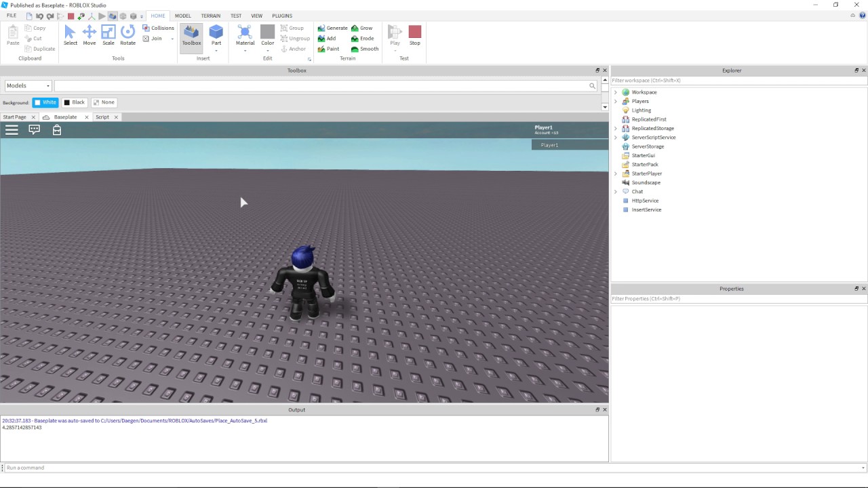Select the terrain Add tool
The height and width of the screenshot is (488, 868).
327,39
